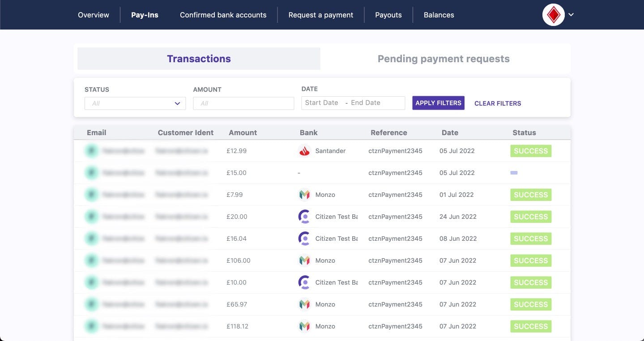The height and width of the screenshot is (341, 644).
Task: Click Citizen logo in the £20.00 row
Action: click(304, 217)
